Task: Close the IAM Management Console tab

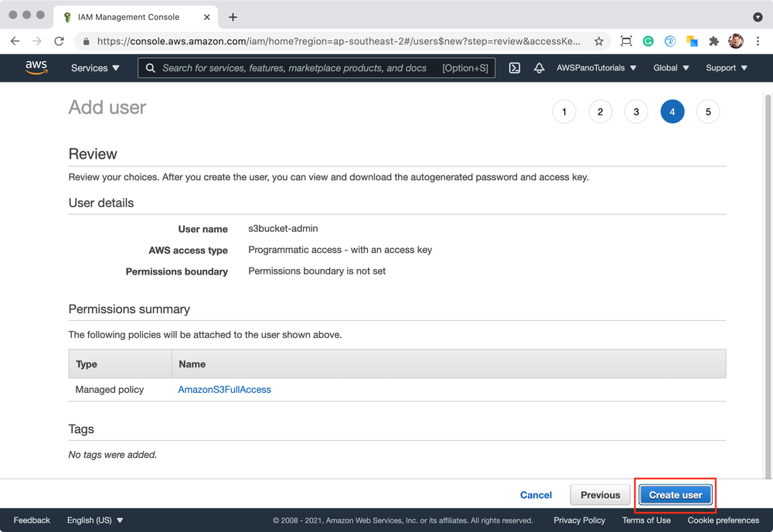Action: tap(206, 17)
